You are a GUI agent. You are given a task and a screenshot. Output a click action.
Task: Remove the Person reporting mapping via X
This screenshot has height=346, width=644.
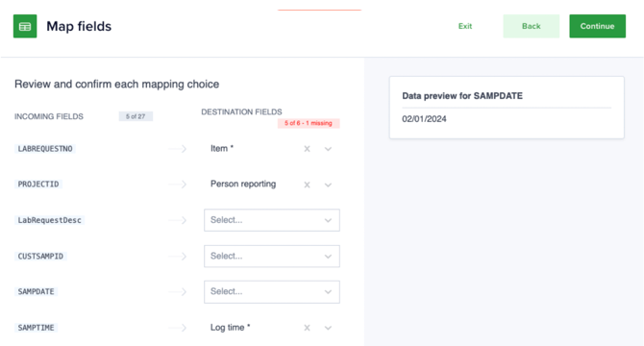tap(307, 185)
